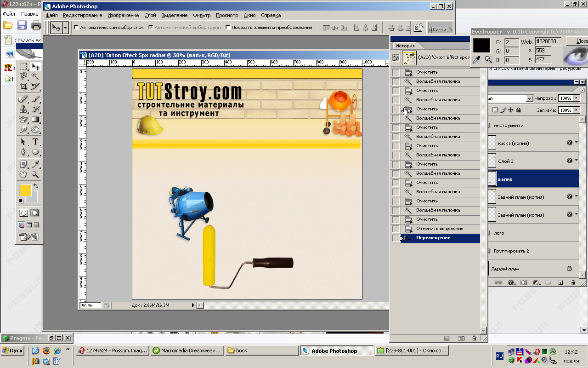This screenshot has width=588, height=368.
Task: Enable lock position in Layers panel
Action: (511, 110)
